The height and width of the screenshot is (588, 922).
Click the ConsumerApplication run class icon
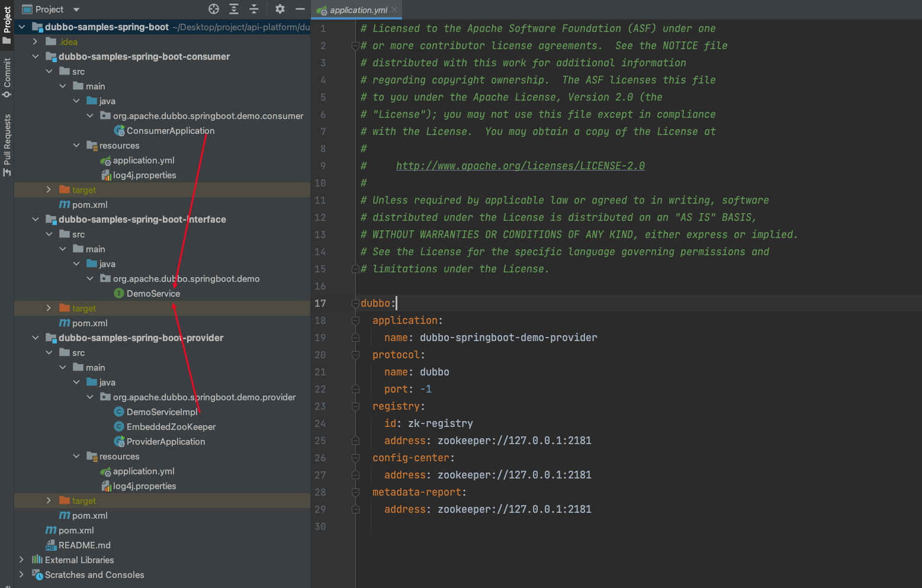119,130
